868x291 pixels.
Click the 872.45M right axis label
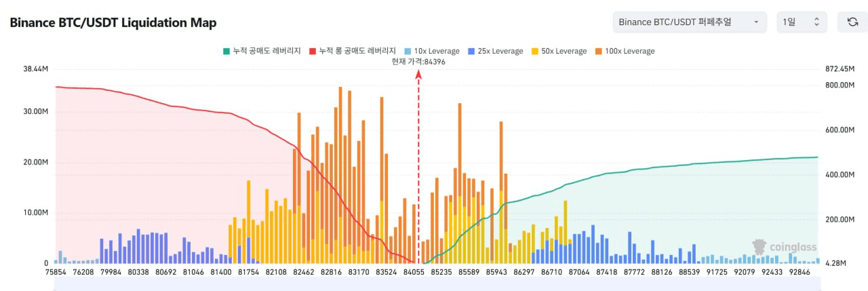click(x=840, y=69)
